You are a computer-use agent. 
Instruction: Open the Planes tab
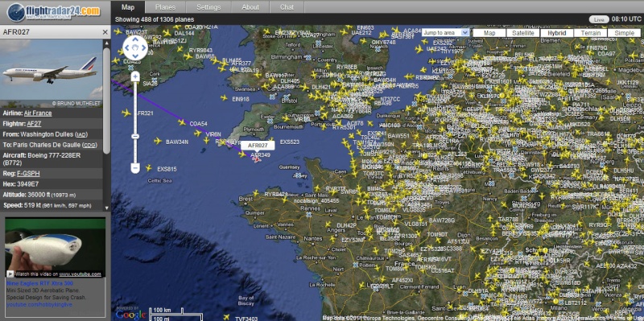click(x=166, y=7)
